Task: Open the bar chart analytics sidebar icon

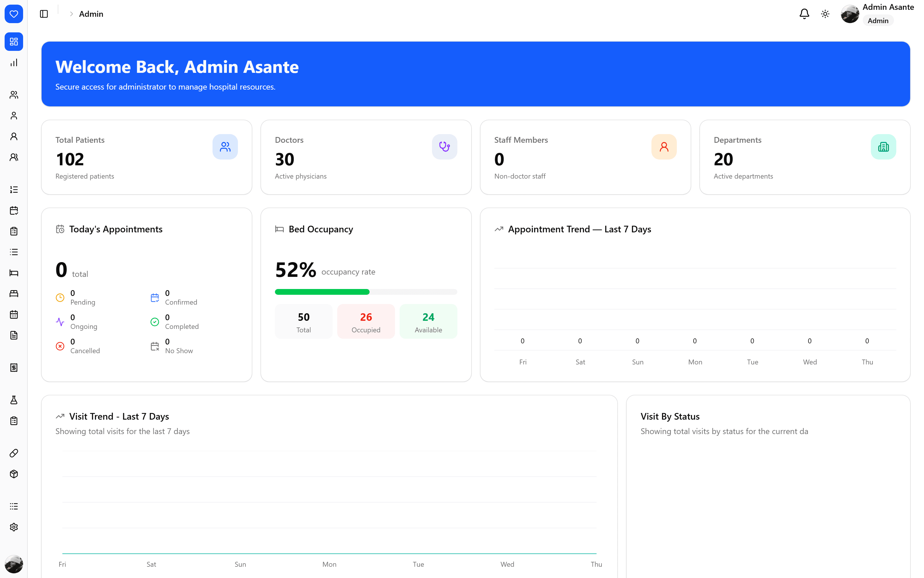Action: pyautogui.click(x=14, y=63)
